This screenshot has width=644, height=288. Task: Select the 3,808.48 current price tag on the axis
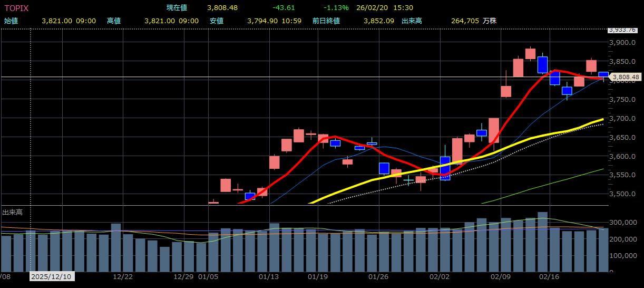coord(626,78)
